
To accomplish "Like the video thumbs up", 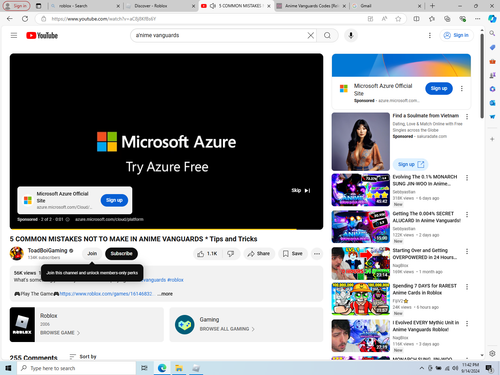I will [x=207, y=254].
